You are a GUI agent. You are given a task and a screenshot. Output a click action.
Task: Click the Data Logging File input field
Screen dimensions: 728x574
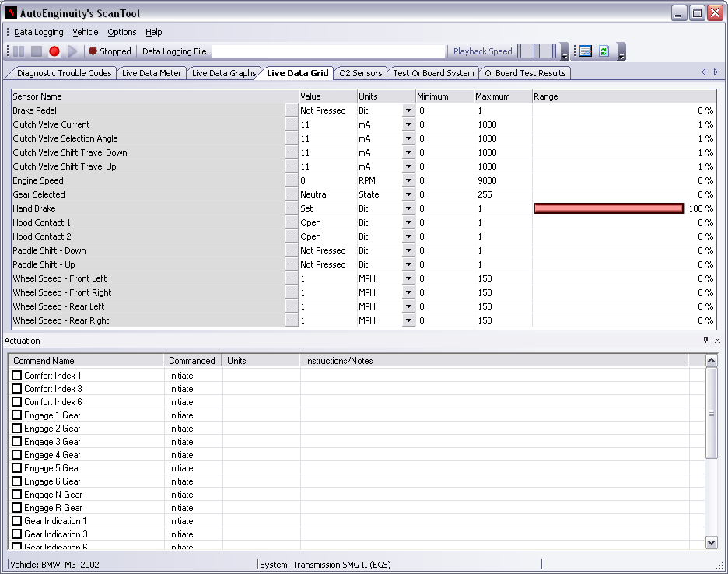coord(327,51)
